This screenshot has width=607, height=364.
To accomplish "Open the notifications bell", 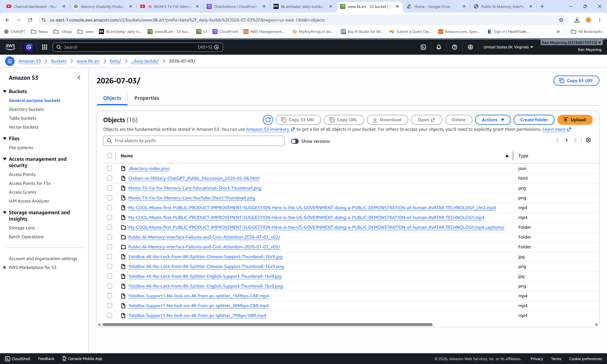I will (439, 47).
